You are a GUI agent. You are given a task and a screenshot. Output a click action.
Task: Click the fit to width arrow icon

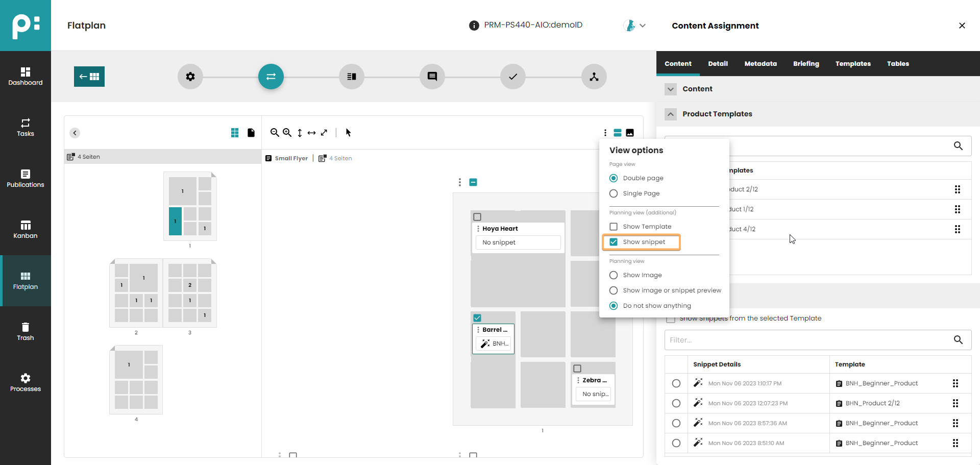tap(311, 133)
